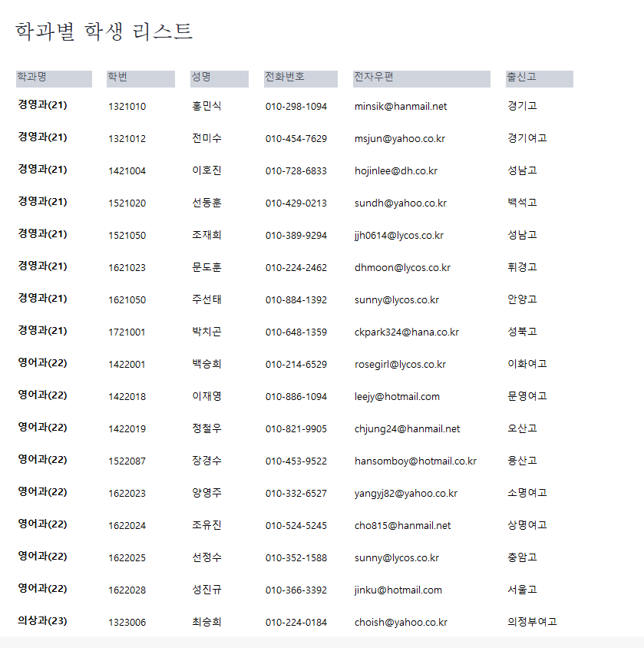This screenshot has height=648, width=644.
Task: Open email address hojinlee@dh.co.kr
Action: click(x=396, y=171)
